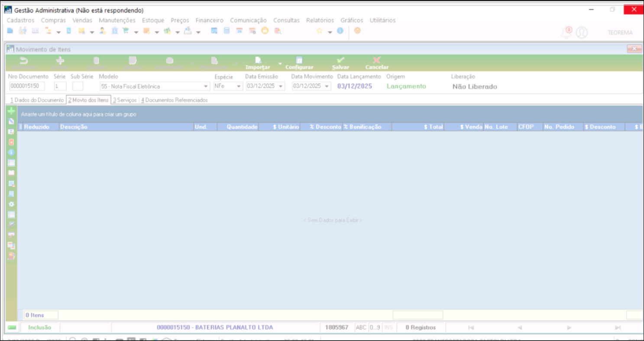Open the Financeiro menu

click(209, 20)
